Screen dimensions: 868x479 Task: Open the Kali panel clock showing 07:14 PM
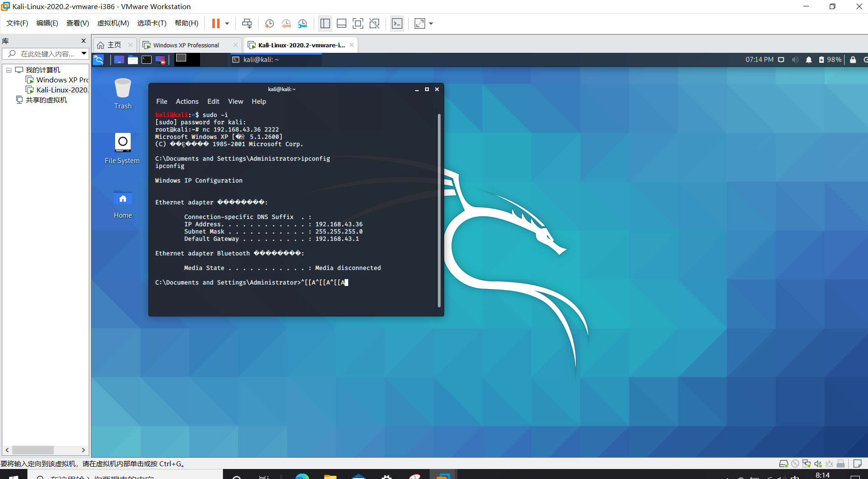pyautogui.click(x=759, y=60)
